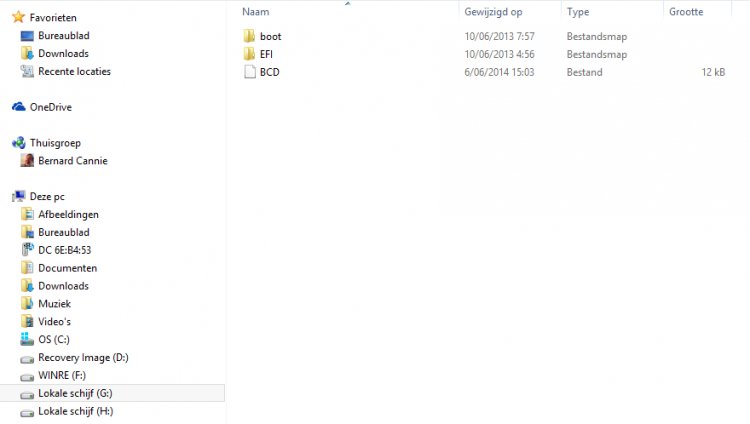The width and height of the screenshot is (750, 424).
Task: Click the Lokale schijf (H:) drive icon
Action: pos(27,413)
